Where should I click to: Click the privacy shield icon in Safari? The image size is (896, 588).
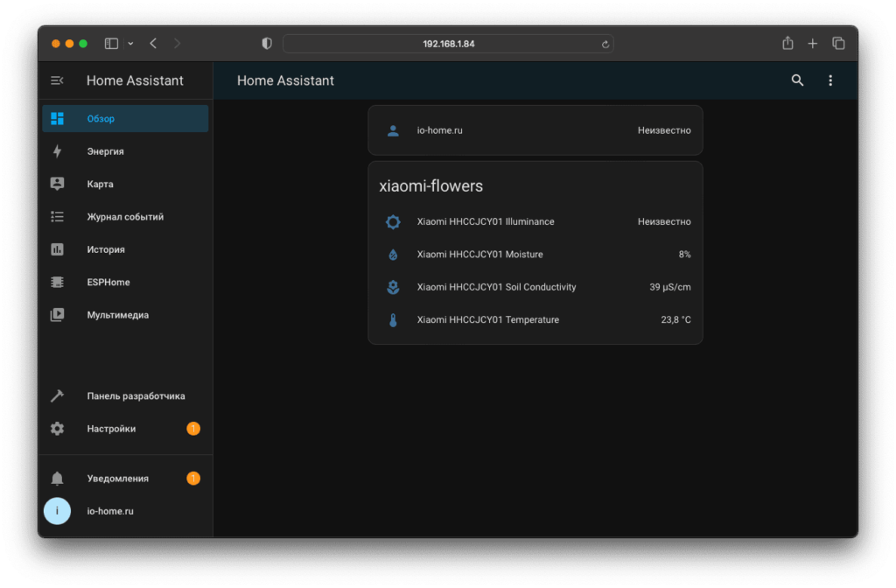coord(267,44)
